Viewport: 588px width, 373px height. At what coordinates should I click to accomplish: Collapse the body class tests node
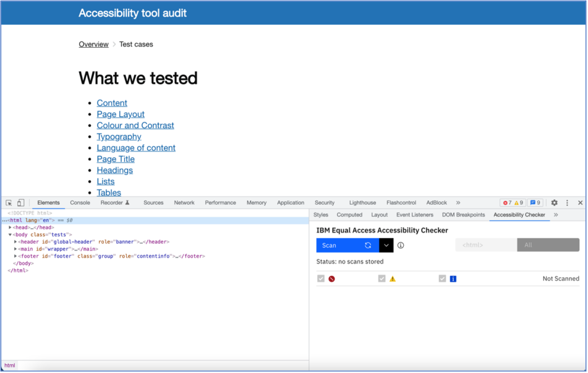click(10, 235)
